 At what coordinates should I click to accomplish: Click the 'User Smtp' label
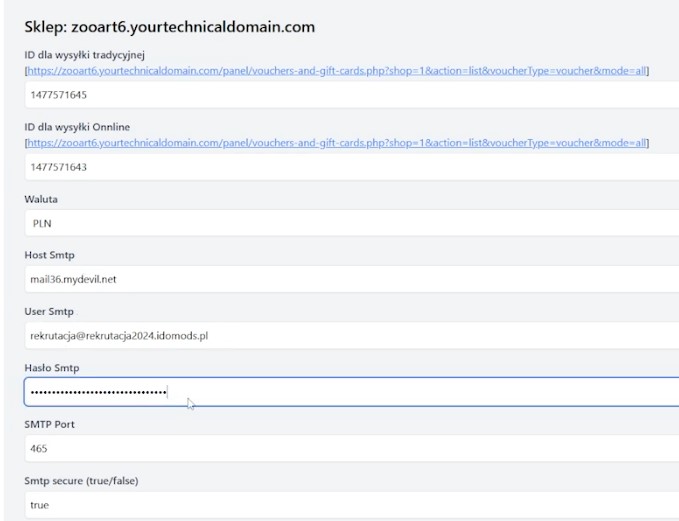click(x=49, y=312)
